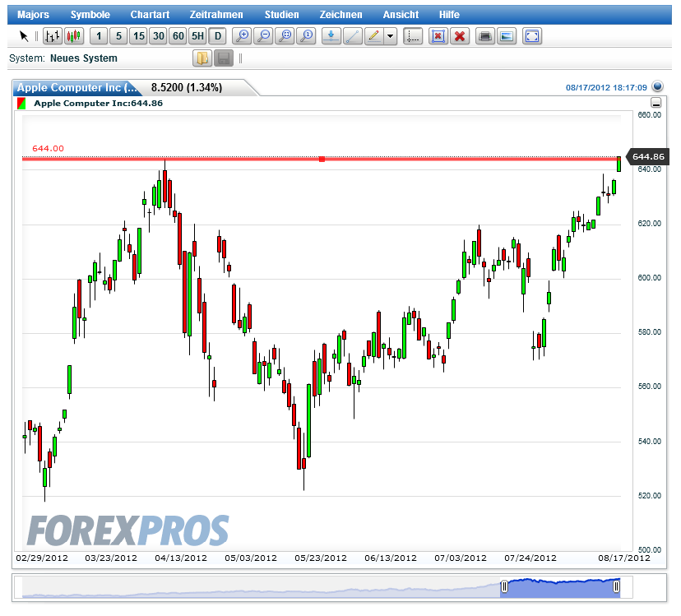681x616 pixels.
Task: Set timeframe to 5 minutes
Action: coord(118,36)
